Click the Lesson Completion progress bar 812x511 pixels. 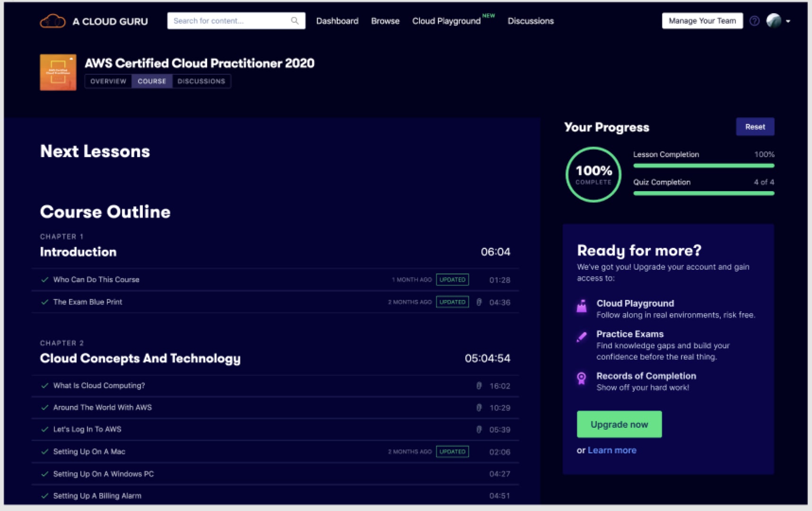[704, 166]
